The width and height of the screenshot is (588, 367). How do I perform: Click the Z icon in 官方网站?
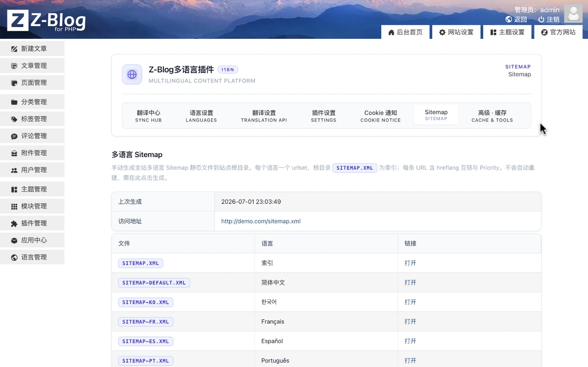point(544,32)
